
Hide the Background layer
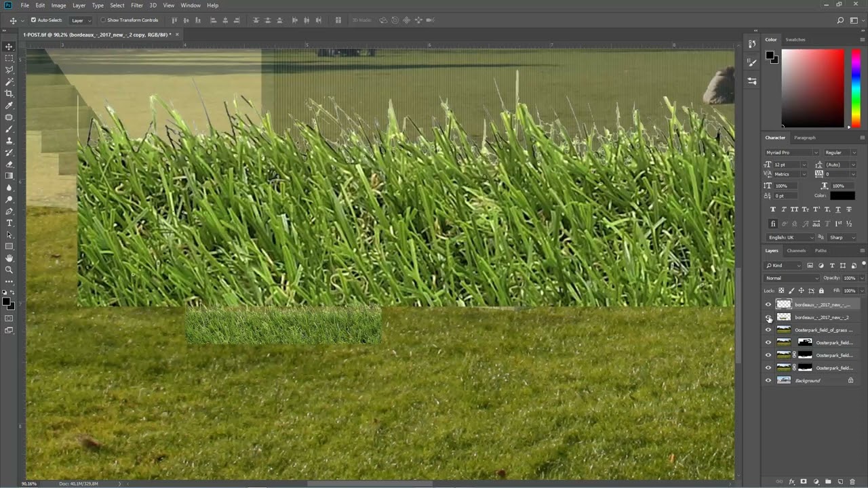768,380
